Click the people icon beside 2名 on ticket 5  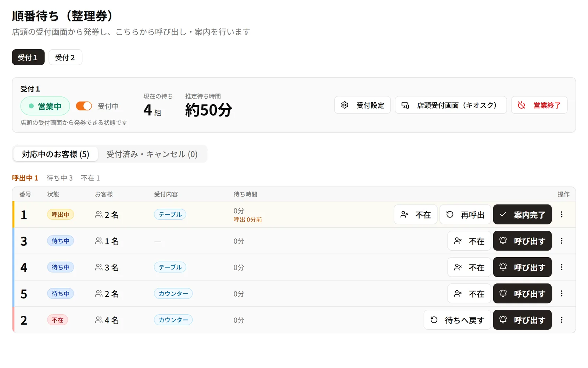pos(98,294)
